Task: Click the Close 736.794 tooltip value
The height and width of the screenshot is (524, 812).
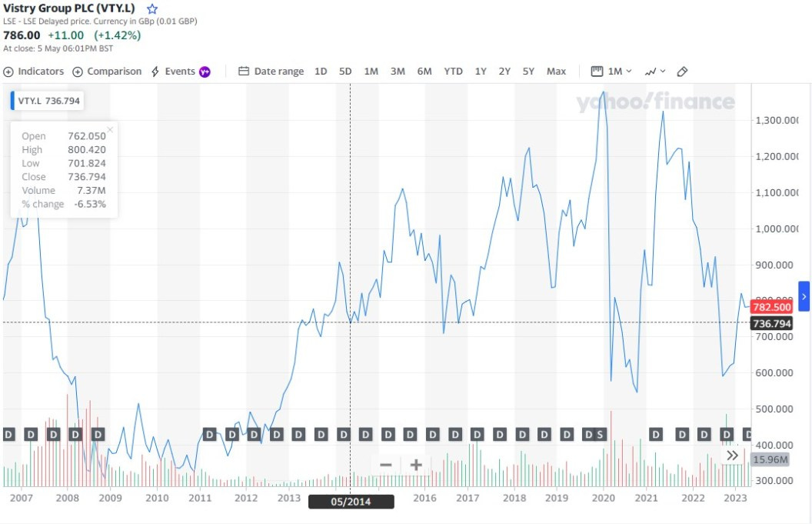Action: tap(86, 177)
